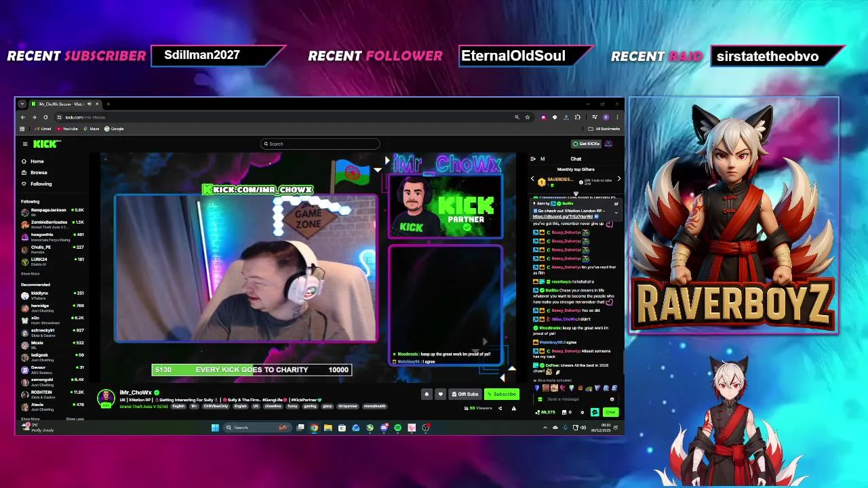868x488 pixels.
Task: Open the discord.gg link in the pinned message
Action: (562, 217)
